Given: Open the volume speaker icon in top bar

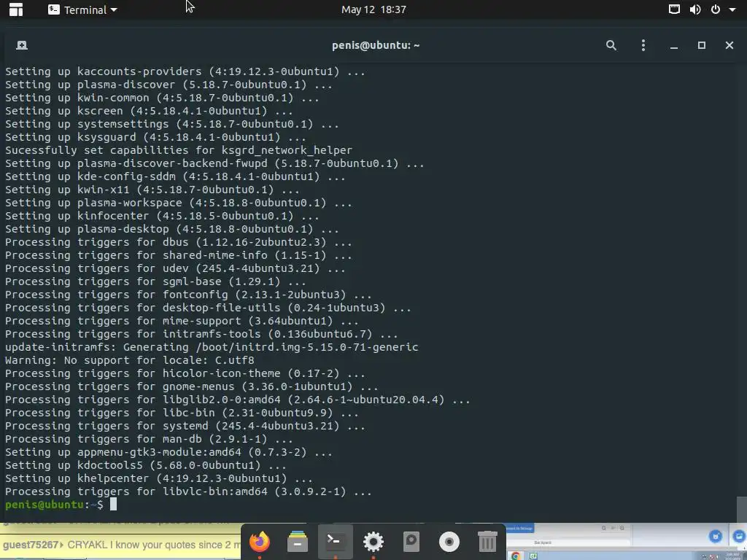Looking at the screenshot, I should [695, 9].
